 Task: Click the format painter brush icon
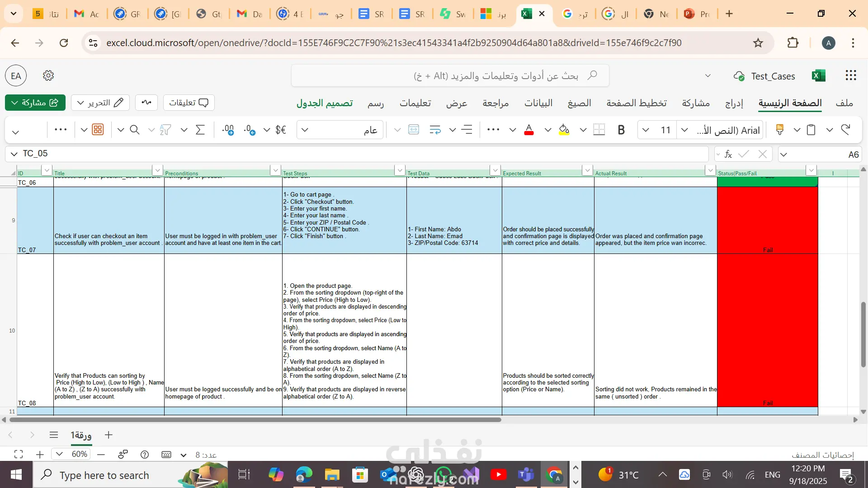click(x=779, y=130)
